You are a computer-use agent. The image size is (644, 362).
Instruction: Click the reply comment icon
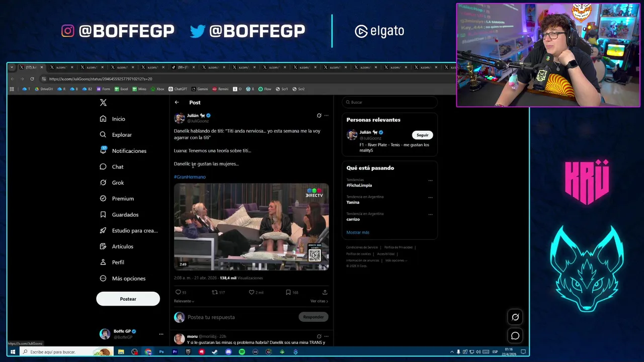[178, 292]
